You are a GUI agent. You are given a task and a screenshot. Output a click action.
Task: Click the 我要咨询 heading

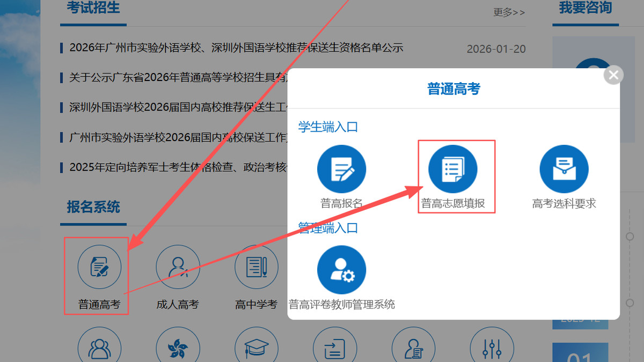584,8
